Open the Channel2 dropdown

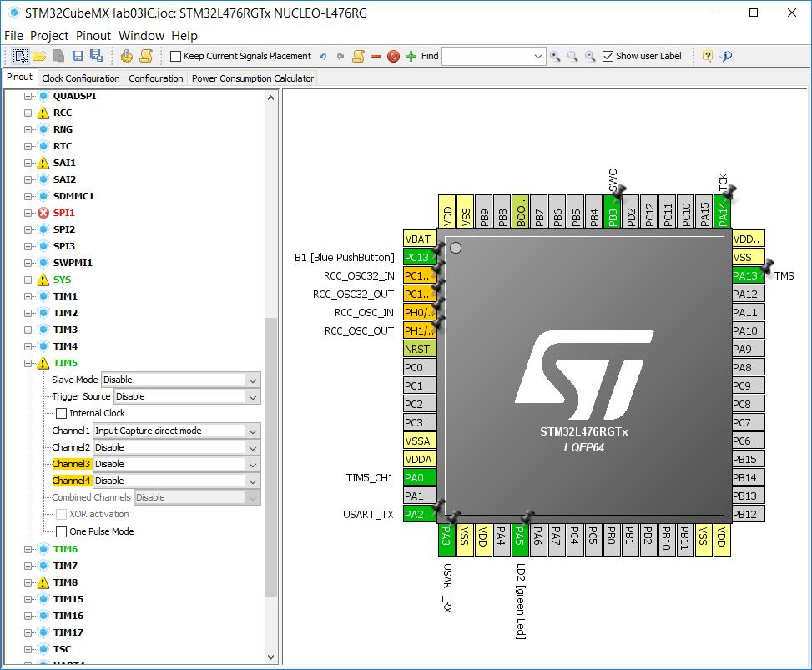coord(177,447)
